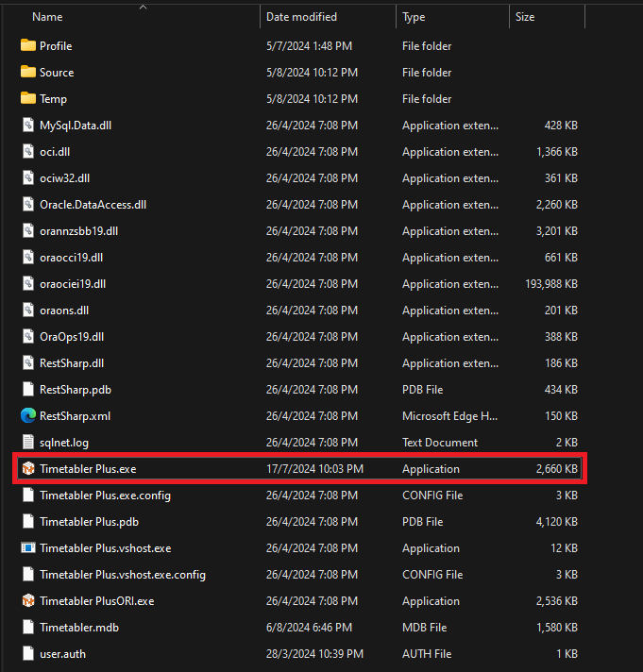Screen dimensions: 643x672
Task: Select the Profile folder icon
Action: click(x=28, y=46)
